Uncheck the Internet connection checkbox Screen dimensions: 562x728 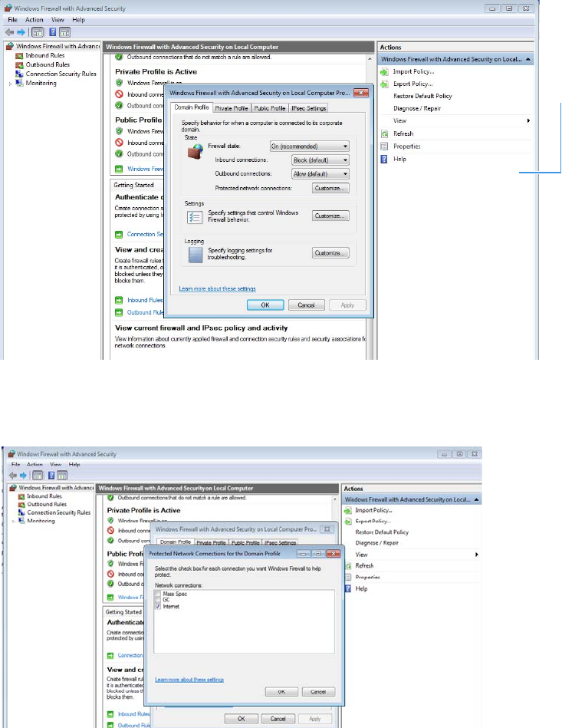(x=158, y=606)
